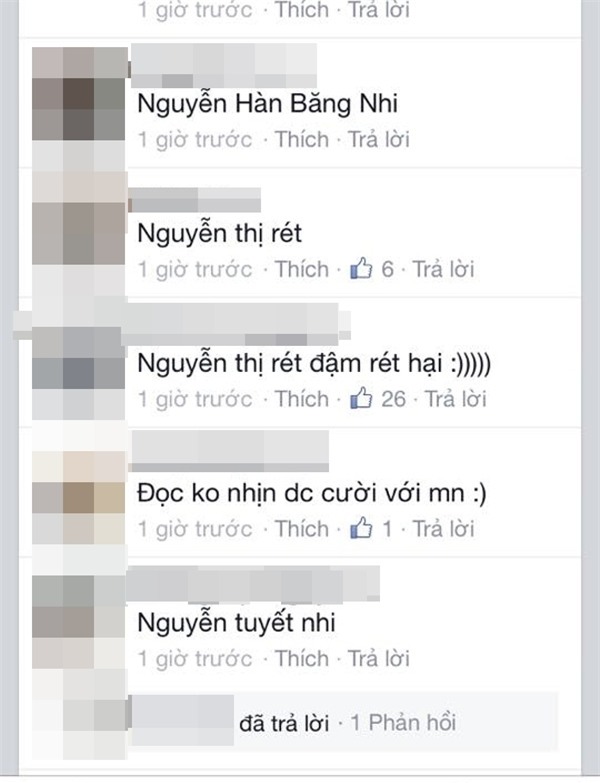The width and height of the screenshot is (600, 783).
Task: Open avatar beside 'Nguyễn tuyết nhi' comment
Action: coord(78,622)
